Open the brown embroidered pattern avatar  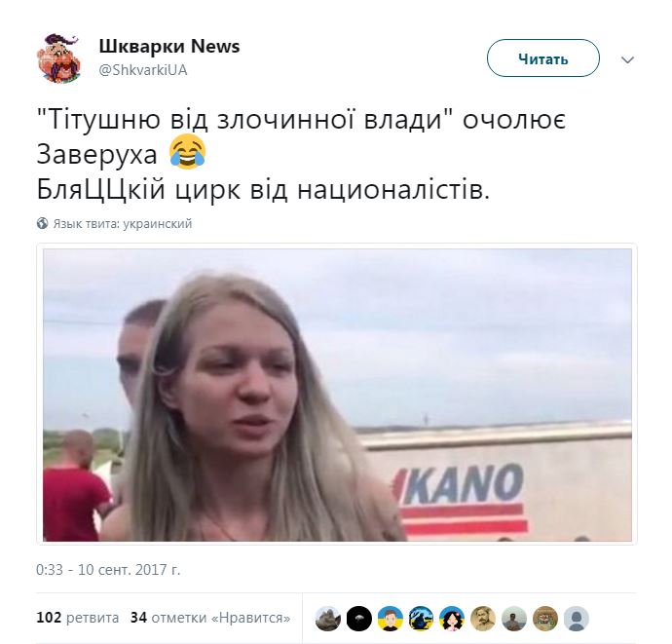click(545, 619)
